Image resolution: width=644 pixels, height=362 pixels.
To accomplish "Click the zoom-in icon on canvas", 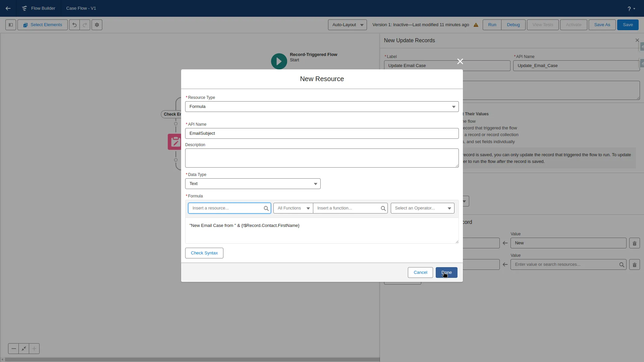I will tap(34, 349).
